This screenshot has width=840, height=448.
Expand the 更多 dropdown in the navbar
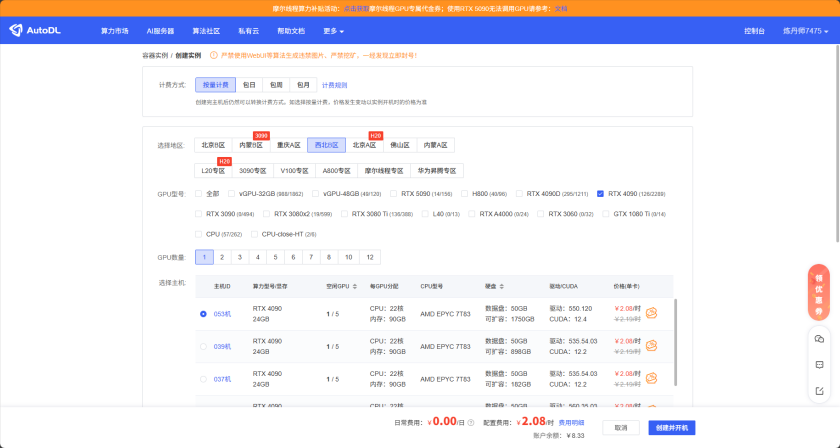pyautogui.click(x=333, y=31)
